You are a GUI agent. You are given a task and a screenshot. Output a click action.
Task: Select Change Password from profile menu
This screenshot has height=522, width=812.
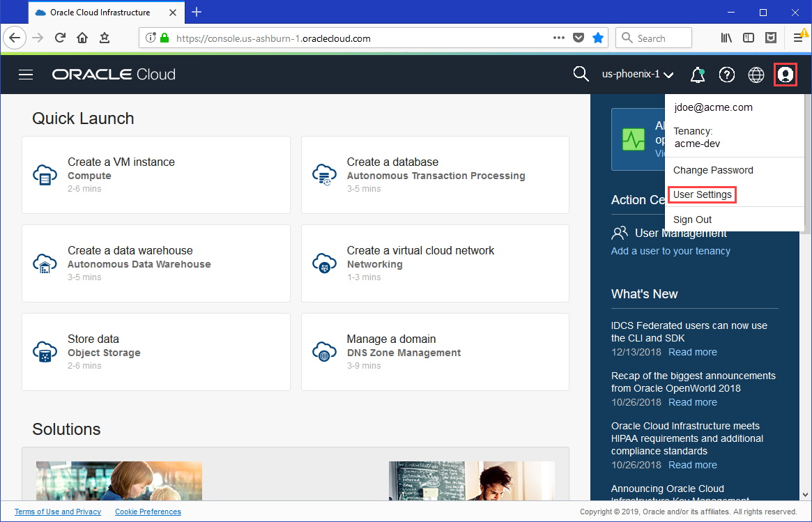[713, 170]
